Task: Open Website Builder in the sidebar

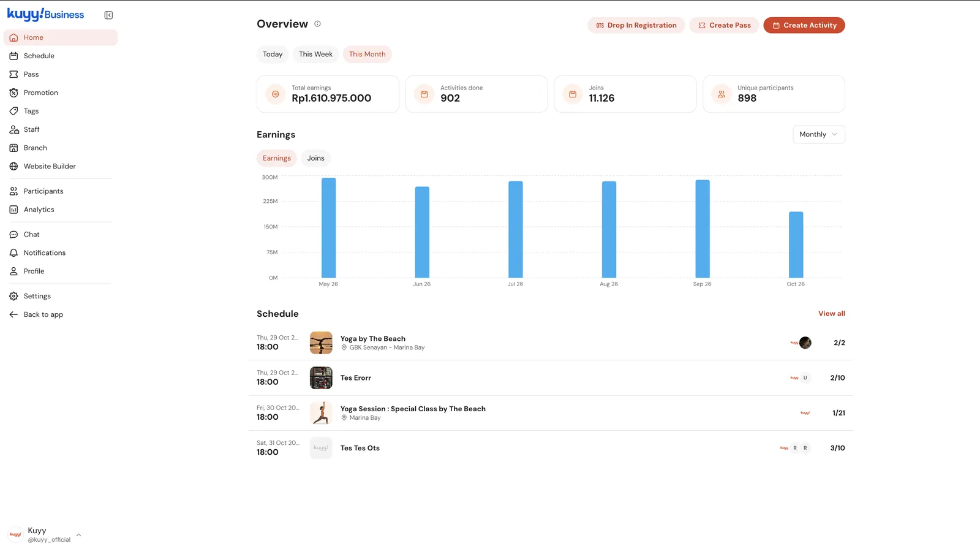Action: click(x=61, y=166)
